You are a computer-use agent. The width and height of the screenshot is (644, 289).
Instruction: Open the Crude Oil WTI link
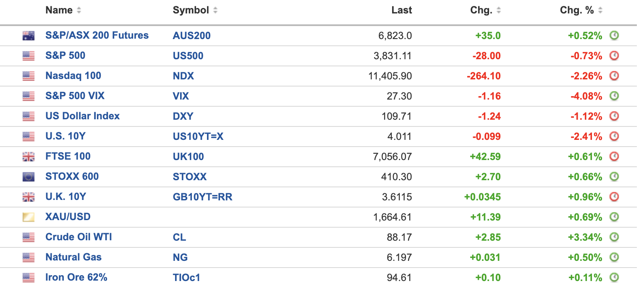coord(79,237)
